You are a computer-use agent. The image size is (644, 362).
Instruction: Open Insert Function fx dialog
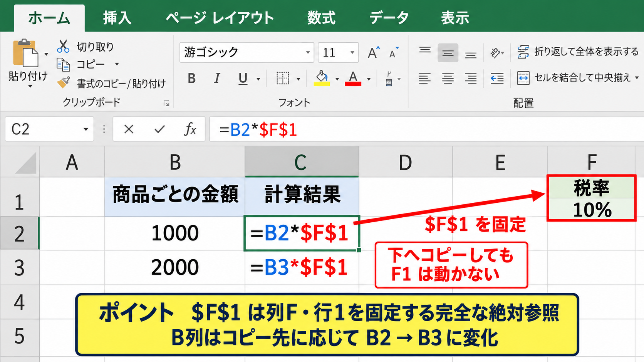190,129
